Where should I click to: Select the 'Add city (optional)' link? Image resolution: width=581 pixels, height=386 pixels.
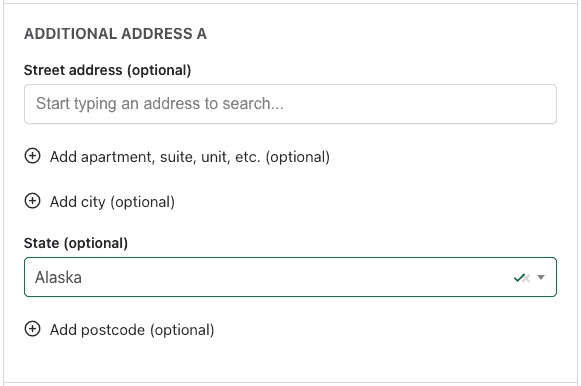(112, 202)
